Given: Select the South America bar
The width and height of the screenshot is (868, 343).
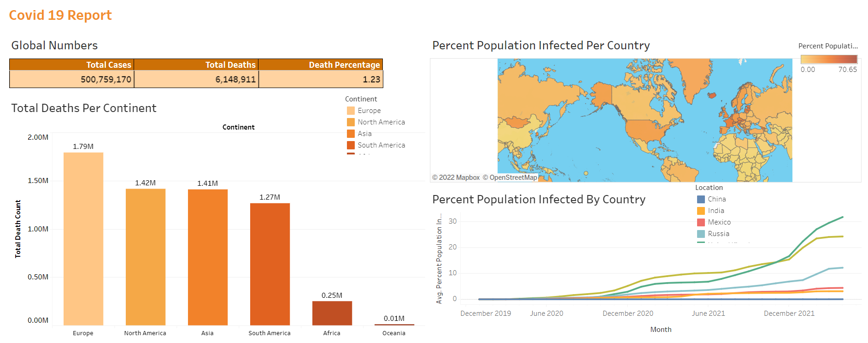Looking at the screenshot, I should coord(270,264).
